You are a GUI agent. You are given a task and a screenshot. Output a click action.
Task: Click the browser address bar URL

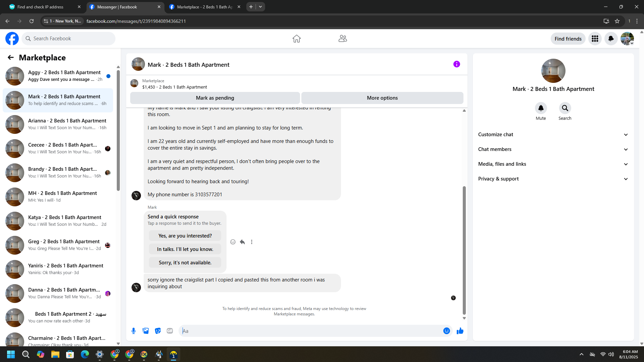[x=136, y=21]
